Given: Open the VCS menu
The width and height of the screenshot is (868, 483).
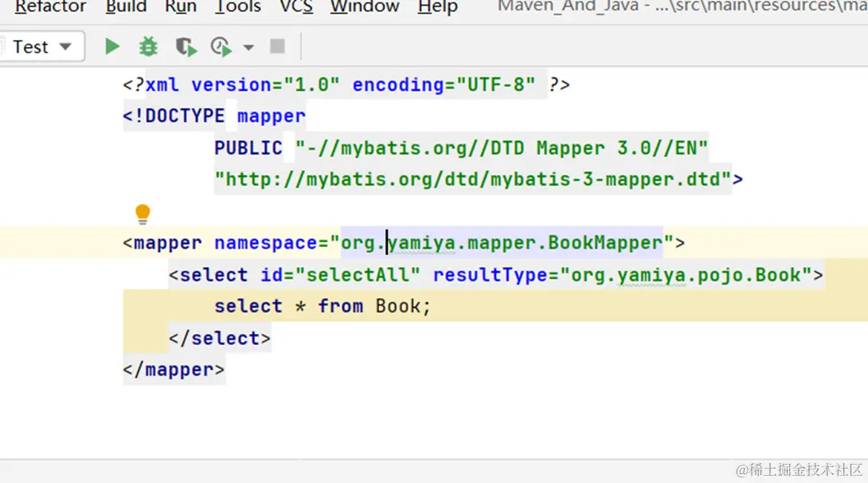Looking at the screenshot, I should click(x=296, y=6).
